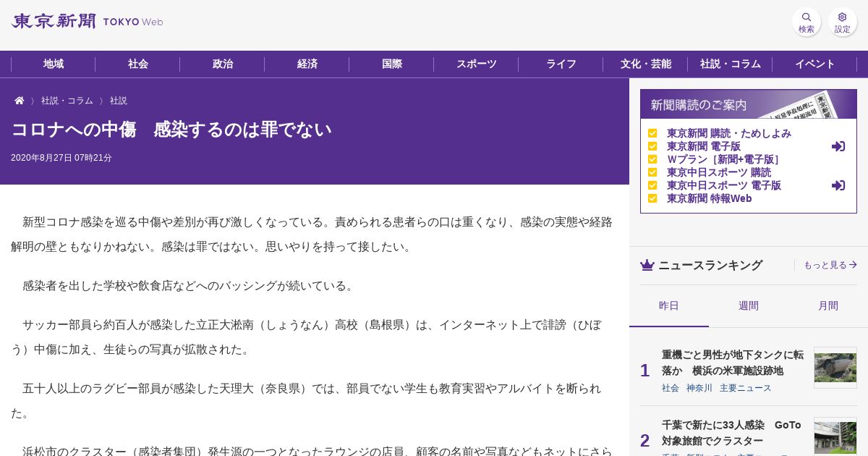Click 神奈川 tag under rank 1
Screen dimensions: 868x456
point(699,388)
